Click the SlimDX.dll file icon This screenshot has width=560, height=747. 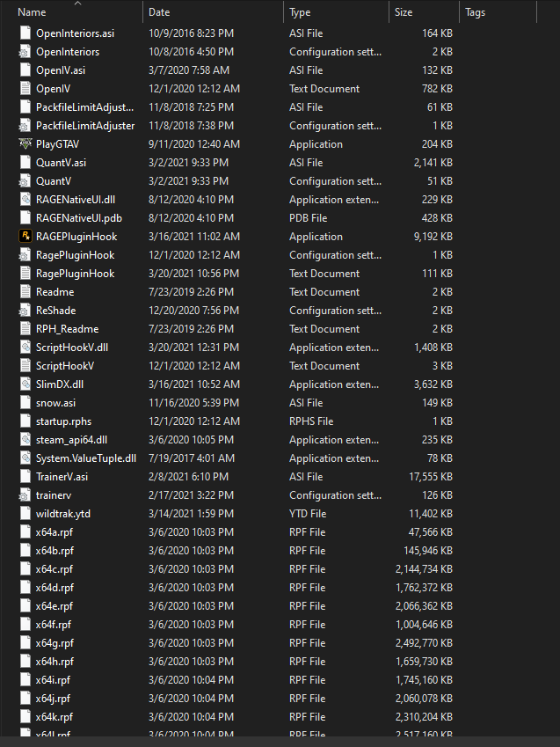25,384
